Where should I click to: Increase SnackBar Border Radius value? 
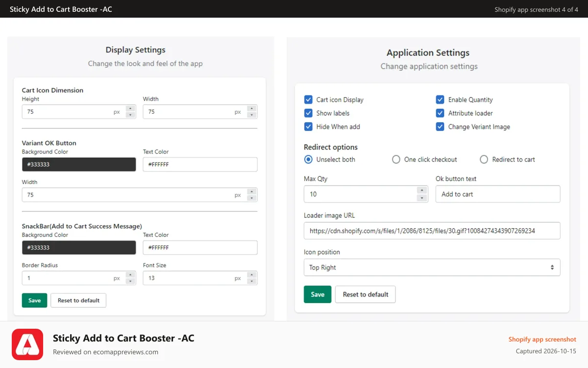click(x=130, y=275)
